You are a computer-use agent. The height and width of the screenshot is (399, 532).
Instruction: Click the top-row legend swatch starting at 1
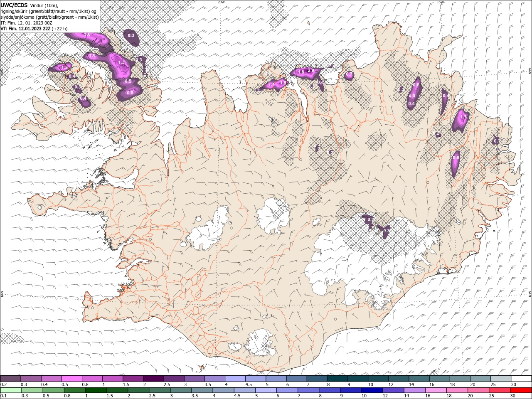click(x=113, y=379)
